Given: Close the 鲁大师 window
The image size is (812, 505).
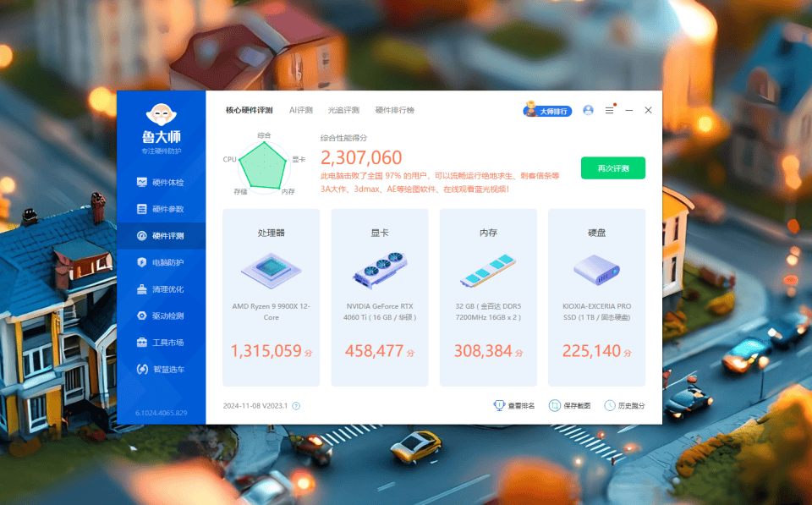Looking at the screenshot, I should (649, 110).
